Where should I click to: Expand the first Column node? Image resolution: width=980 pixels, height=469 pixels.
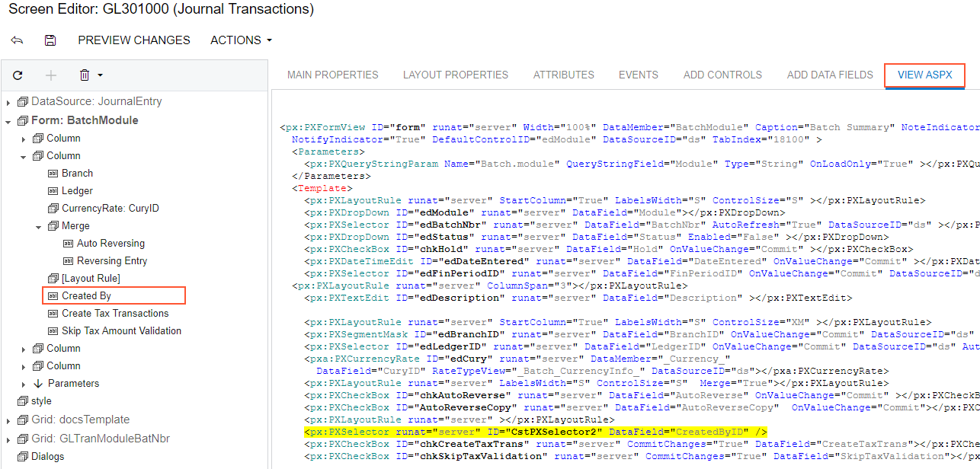coord(23,139)
